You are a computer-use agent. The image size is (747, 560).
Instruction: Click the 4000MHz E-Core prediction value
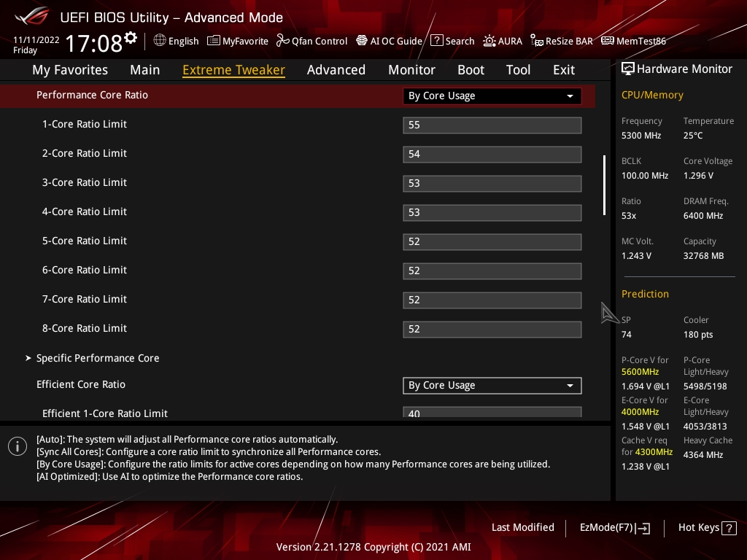tap(640, 411)
